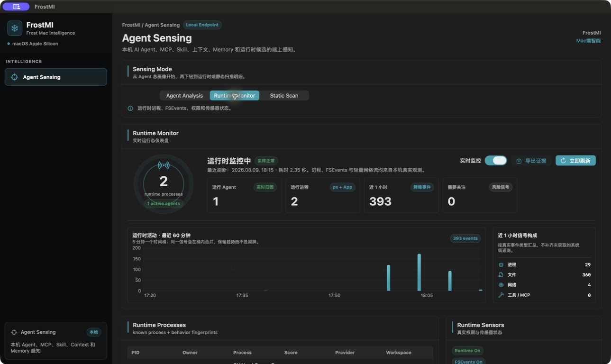Click the file icon beside 文件
Screen dimensions: 611x364
pyautogui.click(x=501, y=274)
